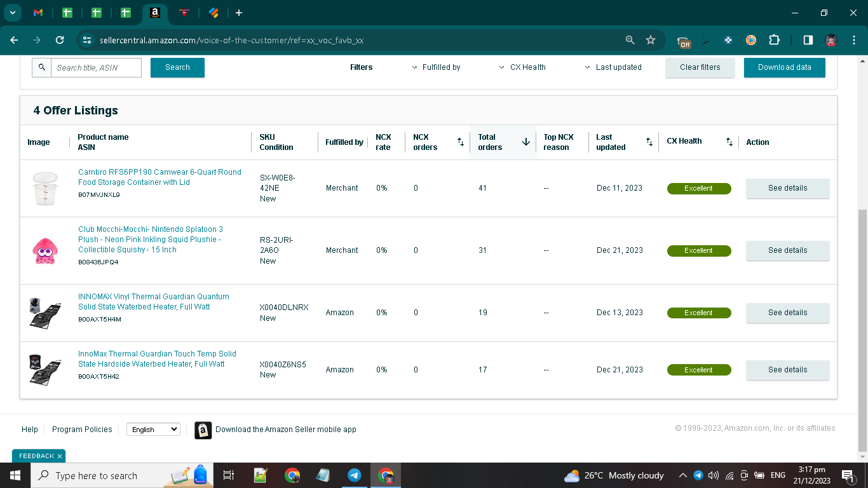Open the Windows notification center
This screenshot has width=868, height=488.
pyautogui.click(x=848, y=475)
